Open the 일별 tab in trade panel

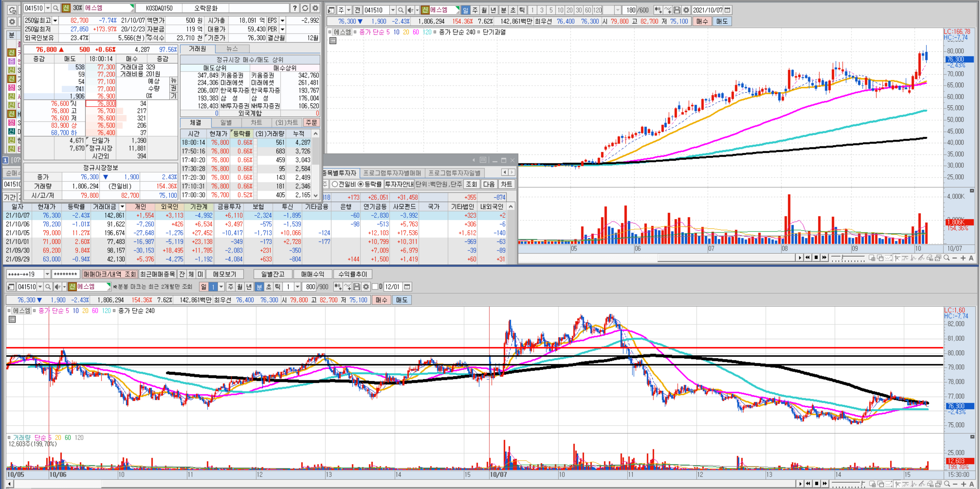click(226, 123)
